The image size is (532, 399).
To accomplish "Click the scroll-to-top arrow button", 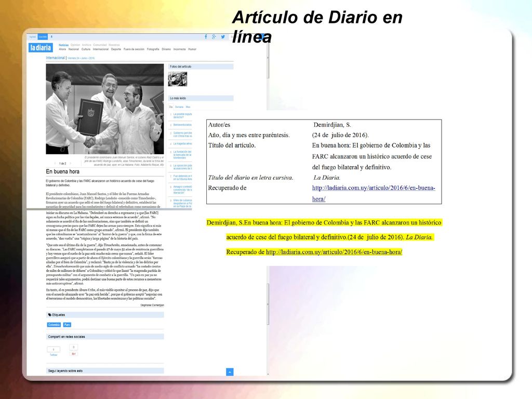I will pyautogui.click(x=230, y=372).
